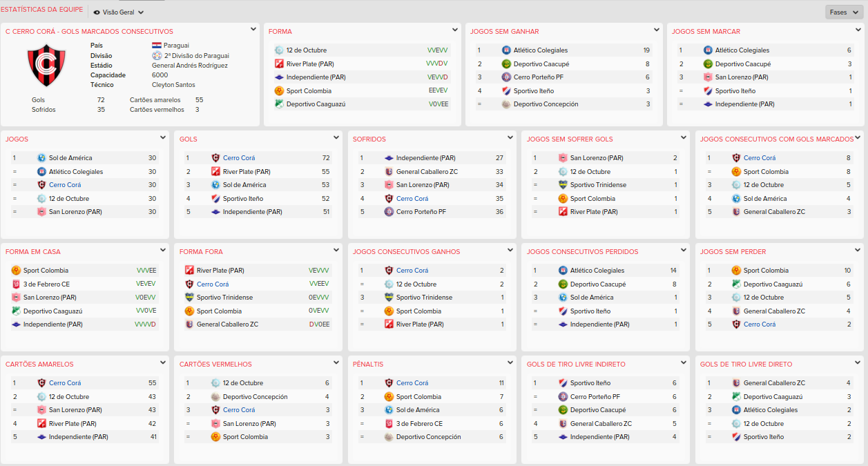Viewport: 868px width, 466px height.
Task: Click Sport Colombia badge in Jogos Sem Perder
Action: [736, 271]
